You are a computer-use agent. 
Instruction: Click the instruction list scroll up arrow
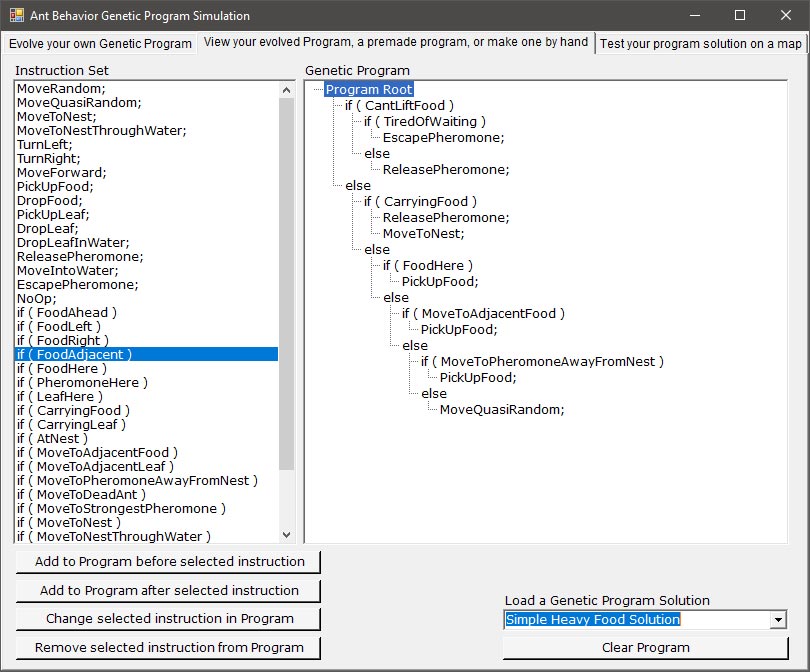(287, 90)
